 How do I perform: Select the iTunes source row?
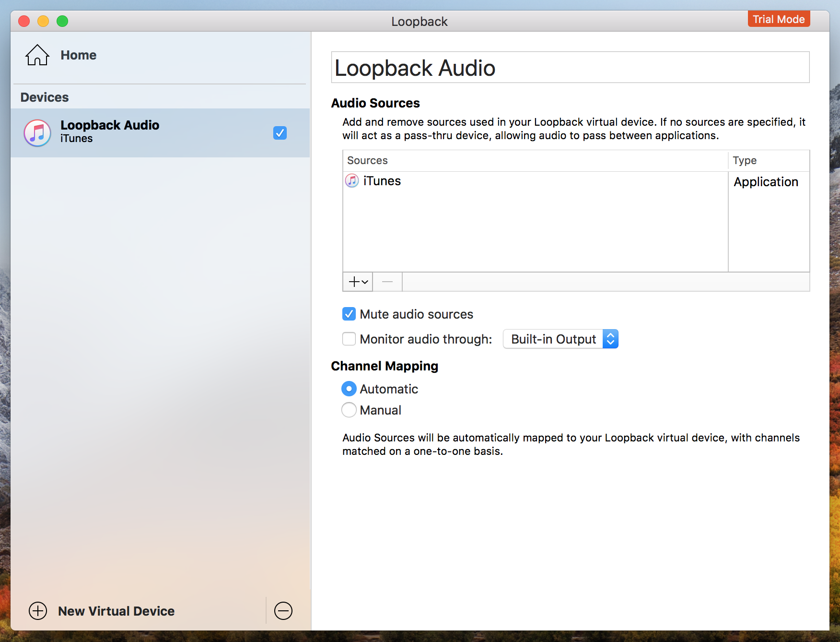(x=576, y=181)
